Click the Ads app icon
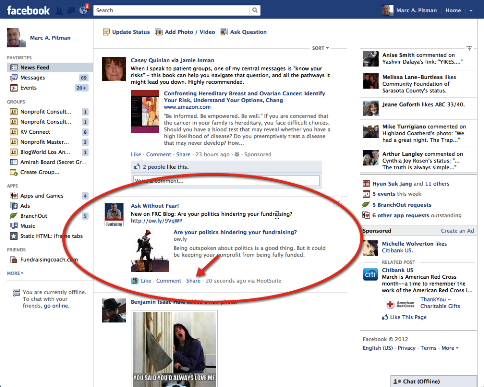Image resolution: width=484 pixels, height=387 pixels. [14, 206]
